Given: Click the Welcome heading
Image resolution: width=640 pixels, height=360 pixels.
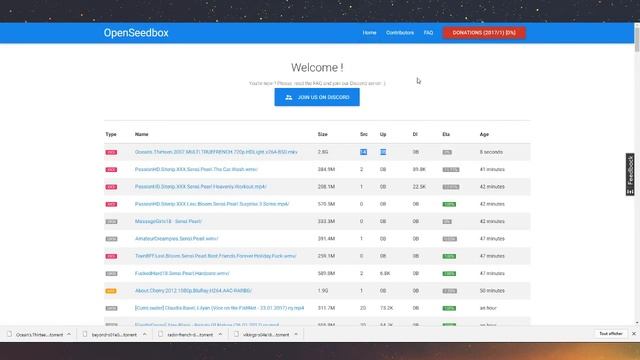Looking at the screenshot, I should [x=317, y=67].
